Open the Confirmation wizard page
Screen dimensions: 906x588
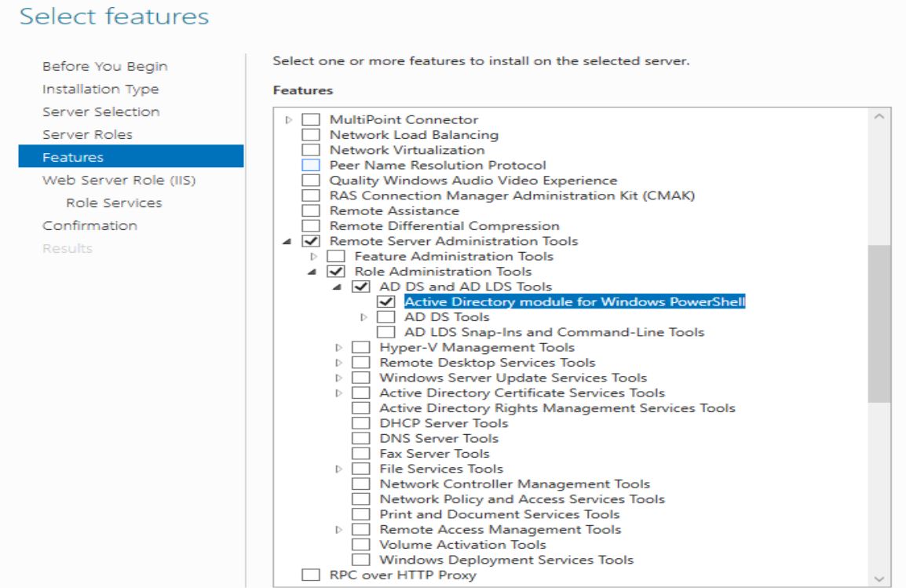tap(90, 225)
